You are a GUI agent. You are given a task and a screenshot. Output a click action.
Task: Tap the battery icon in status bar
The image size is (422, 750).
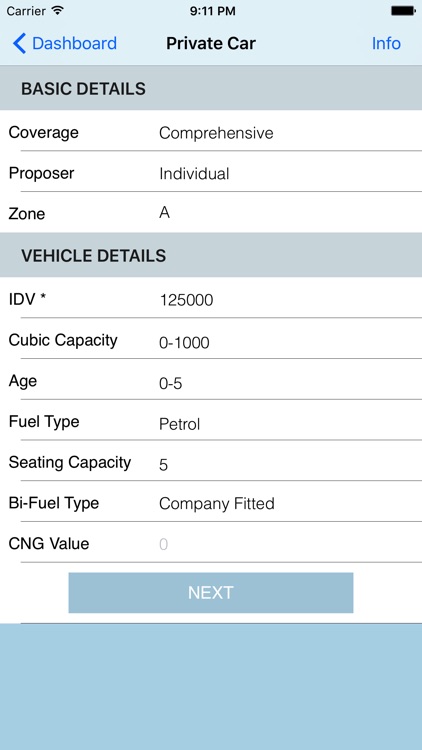click(403, 11)
